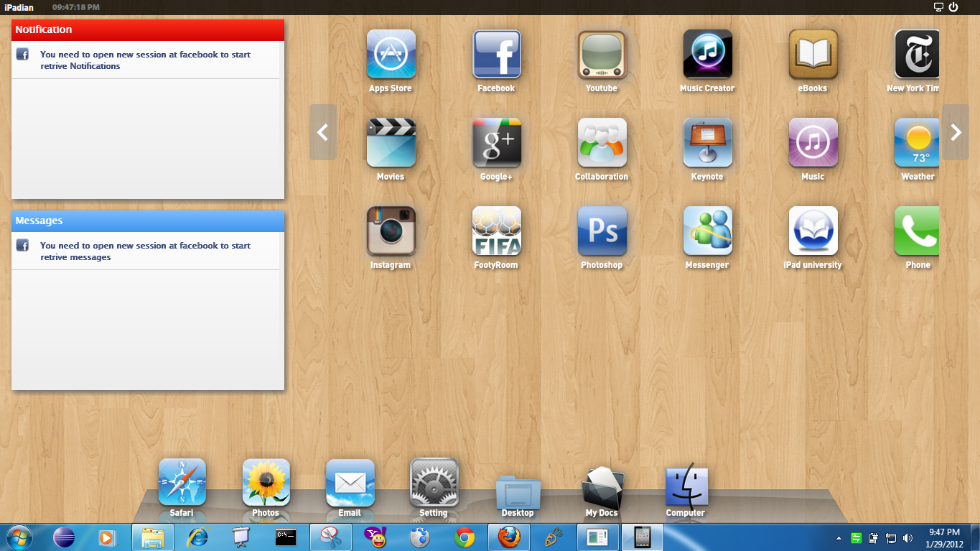The width and height of the screenshot is (980, 551).
Task: Click the power icon in iPadian's top bar
Action: pyautogui.click(x=953, y=7)
